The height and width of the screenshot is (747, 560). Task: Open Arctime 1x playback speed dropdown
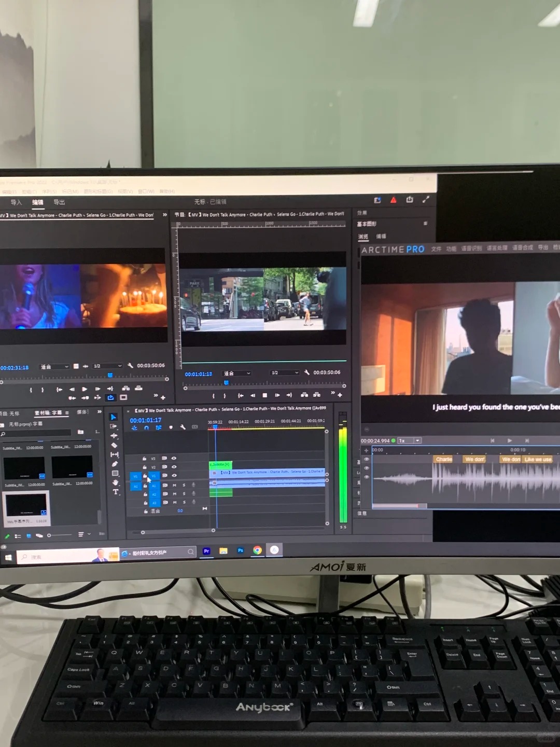click(410, 440)
